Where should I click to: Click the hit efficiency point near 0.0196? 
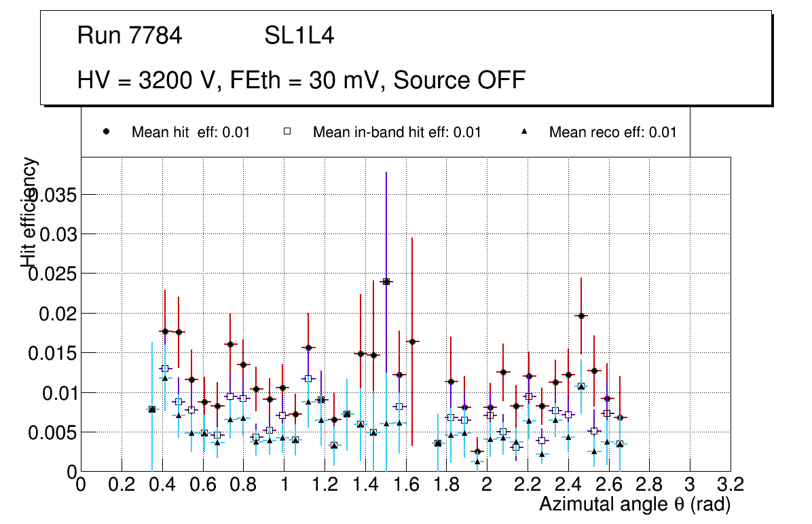pyautogui.click(x=580, y=316)
